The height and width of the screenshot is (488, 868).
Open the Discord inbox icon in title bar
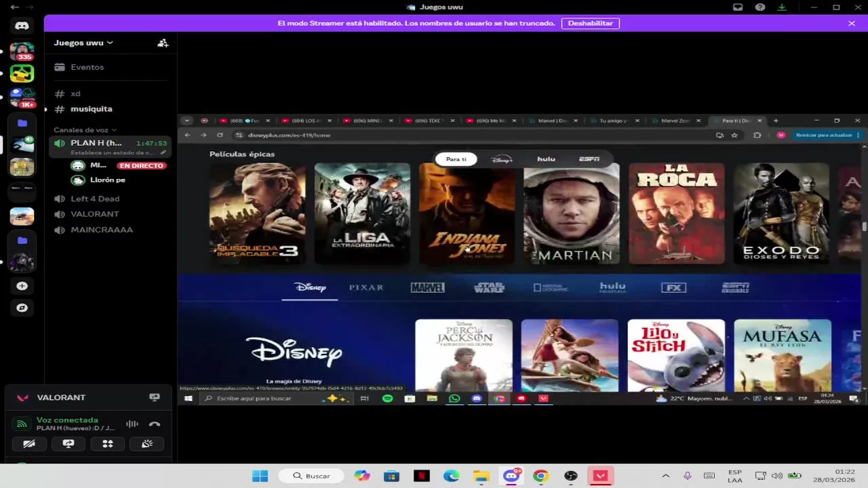pos(738,7)
